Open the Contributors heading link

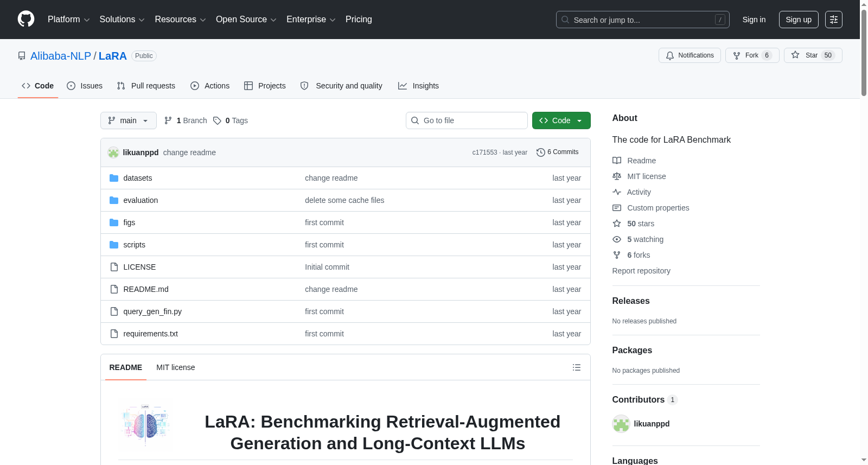[x=645, y=400]
